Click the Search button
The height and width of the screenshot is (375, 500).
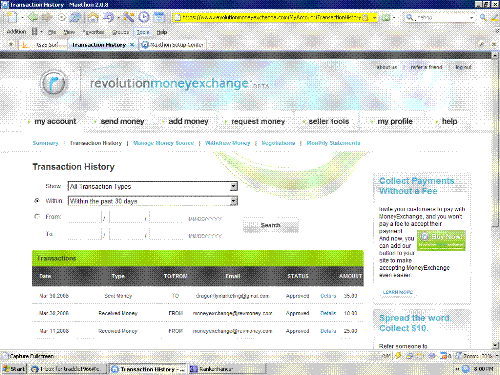click(271, 225)
